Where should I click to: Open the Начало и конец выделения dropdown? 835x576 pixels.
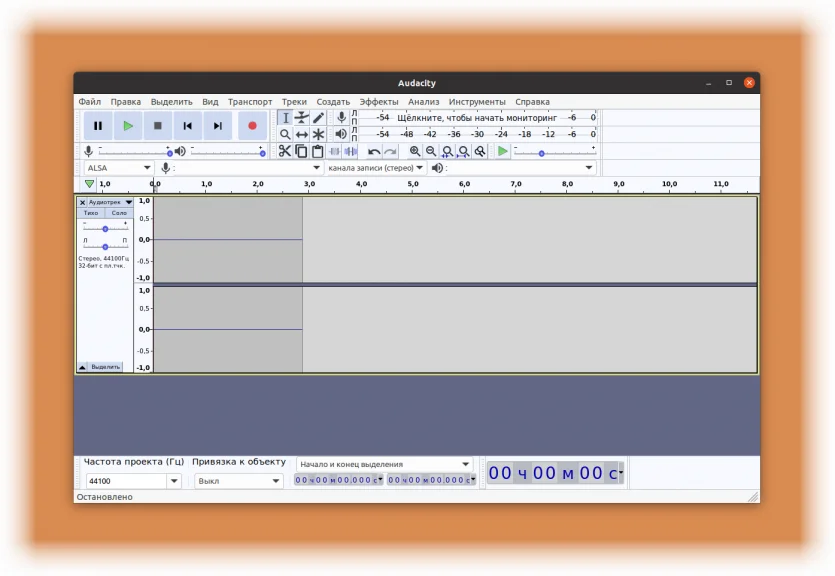pyautogui.click(x=384, y=464)
